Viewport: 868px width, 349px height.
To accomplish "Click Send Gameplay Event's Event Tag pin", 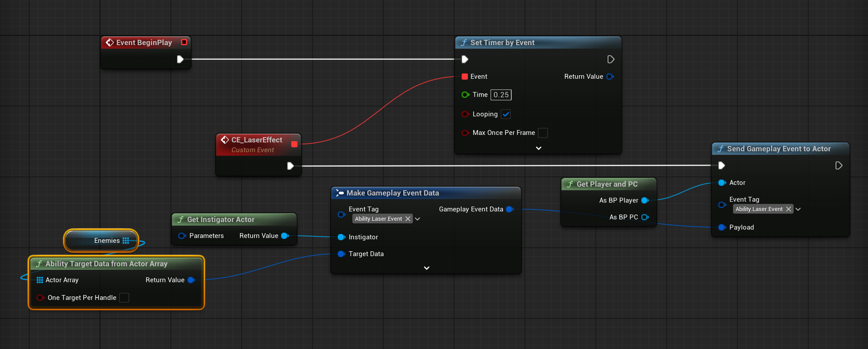I will click(722, 205).
